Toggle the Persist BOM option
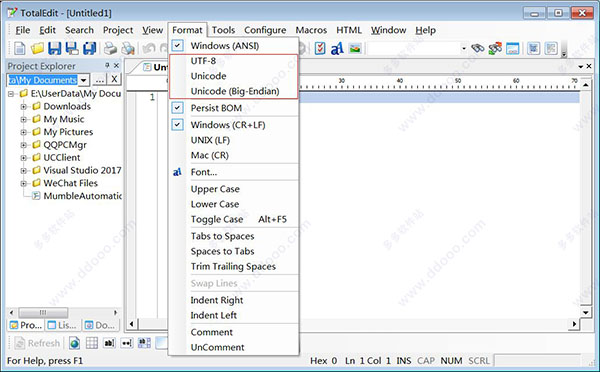The image size is (600, 372). tap(233, 108)
